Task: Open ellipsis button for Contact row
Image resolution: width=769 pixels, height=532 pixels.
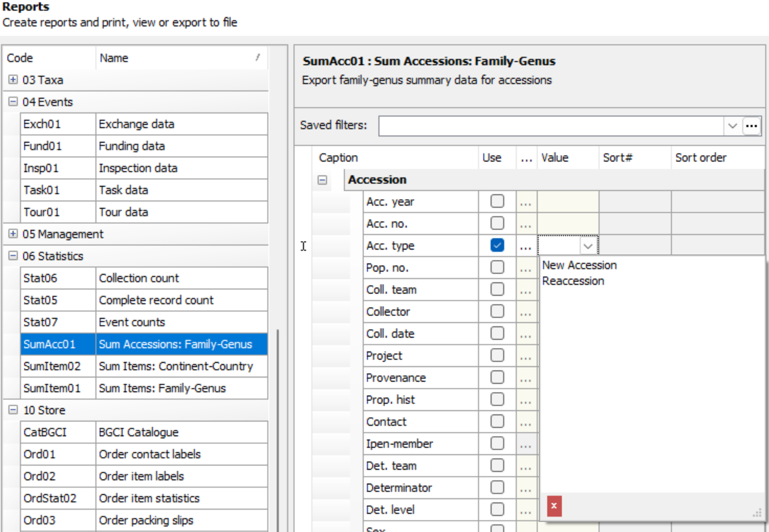Action: pos(526,422)
